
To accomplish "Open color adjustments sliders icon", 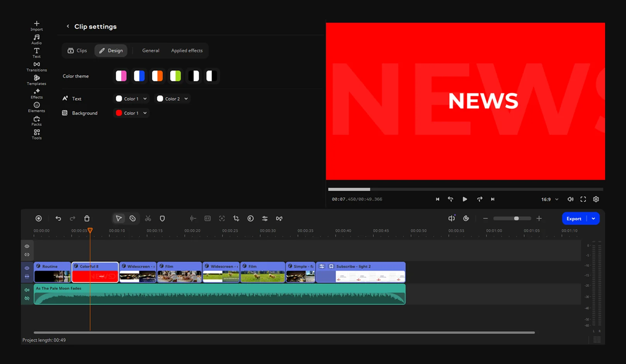I will tap(265, 218).
